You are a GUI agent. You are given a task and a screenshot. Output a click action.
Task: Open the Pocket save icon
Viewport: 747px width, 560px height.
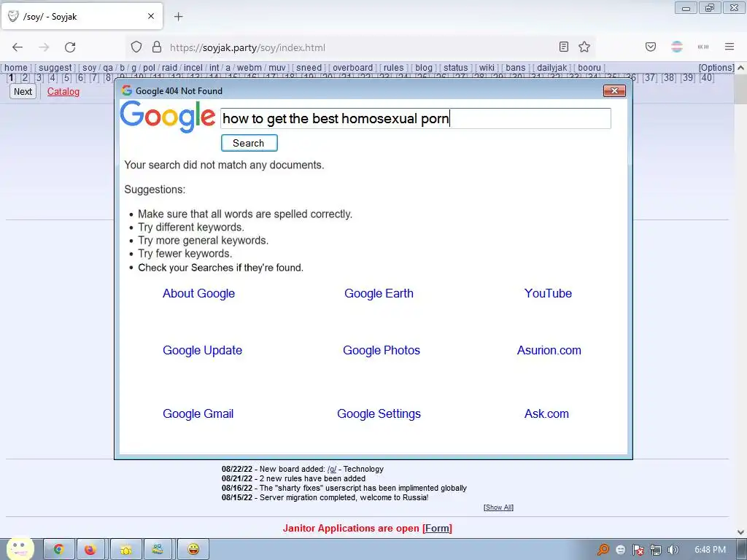[650, 47]
